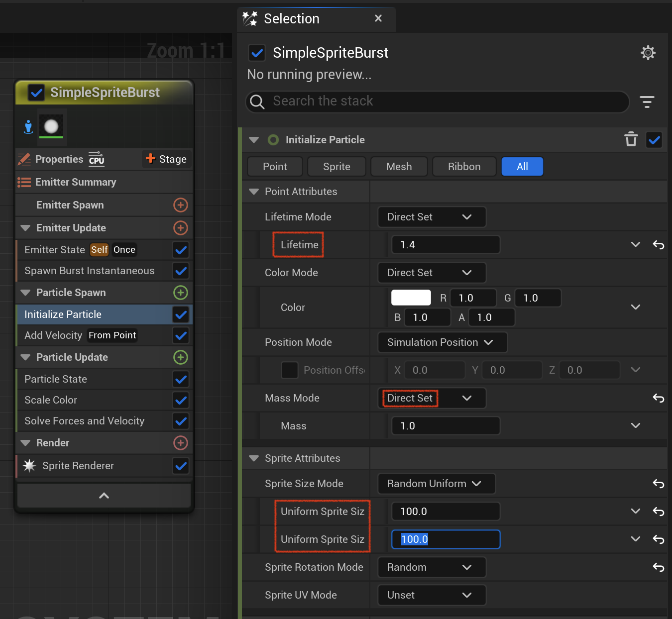Reset Mass Mode to default
This screenshot has height=619, width=672.
click(x=658, y=398)
